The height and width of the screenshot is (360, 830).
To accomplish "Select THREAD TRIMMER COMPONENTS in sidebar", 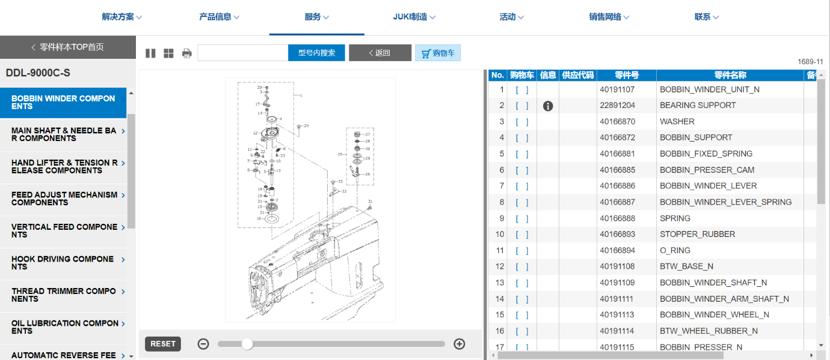I will tap(64, 295).
